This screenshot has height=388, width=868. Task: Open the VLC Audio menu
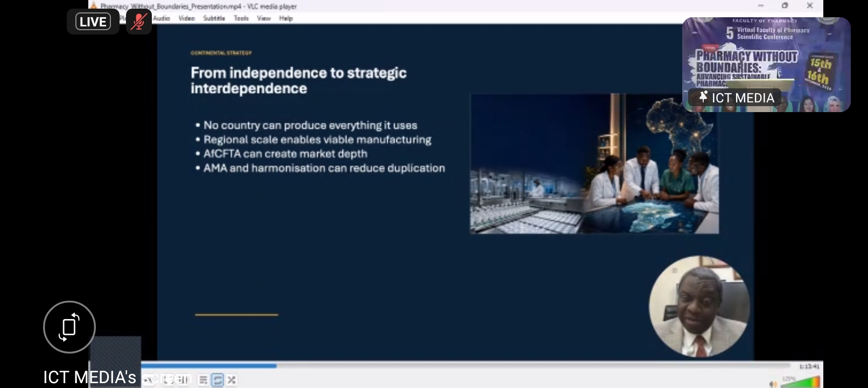[x=161, y=18]
